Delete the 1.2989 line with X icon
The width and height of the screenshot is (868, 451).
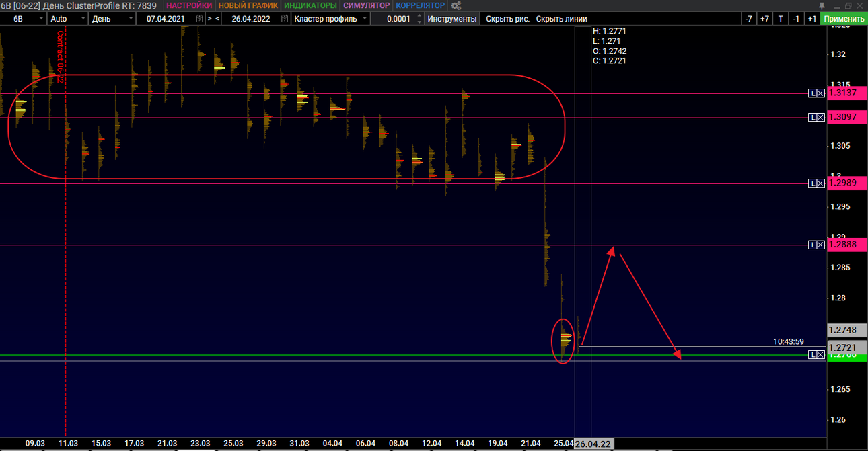(820, 183)
